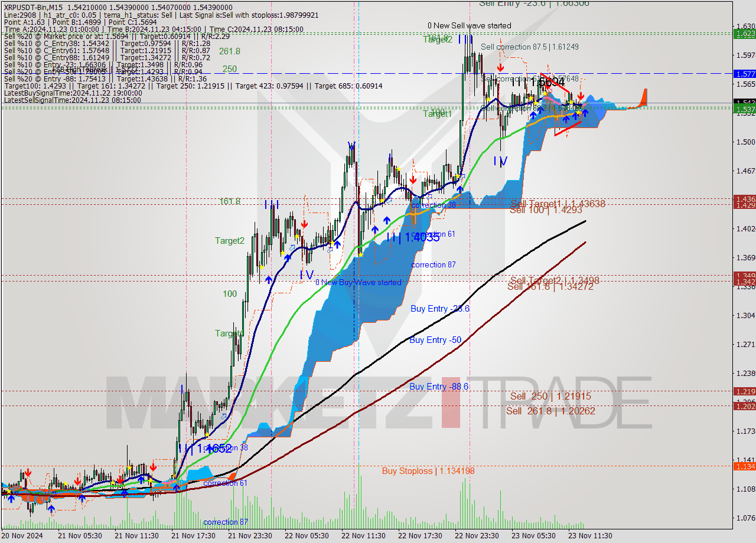The height and width of the screenshot is (543, 756).
Task: Click the green 1.537 price tag on the axis
Action: tap(744, 109)
